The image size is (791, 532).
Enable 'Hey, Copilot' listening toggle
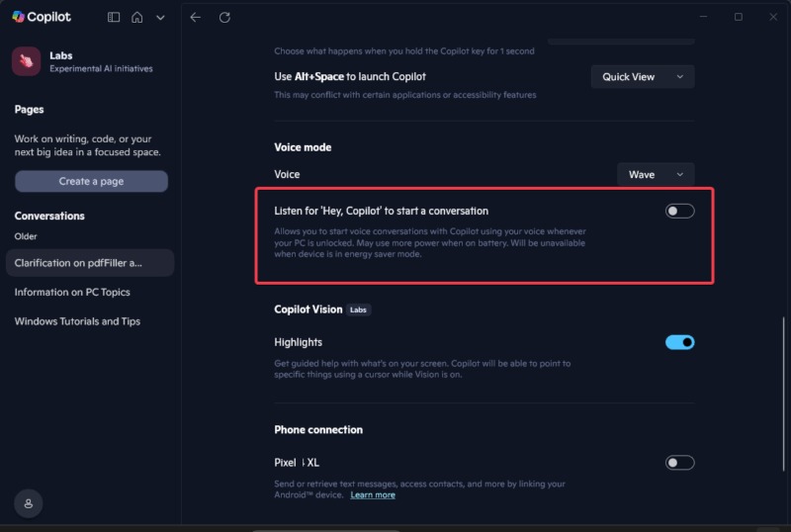tap(679, 211)
